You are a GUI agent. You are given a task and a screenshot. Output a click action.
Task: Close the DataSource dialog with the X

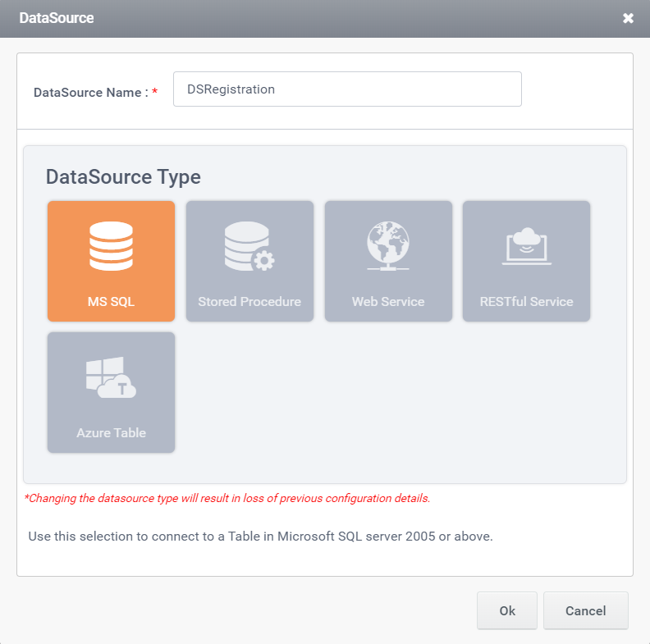(628, 18)
